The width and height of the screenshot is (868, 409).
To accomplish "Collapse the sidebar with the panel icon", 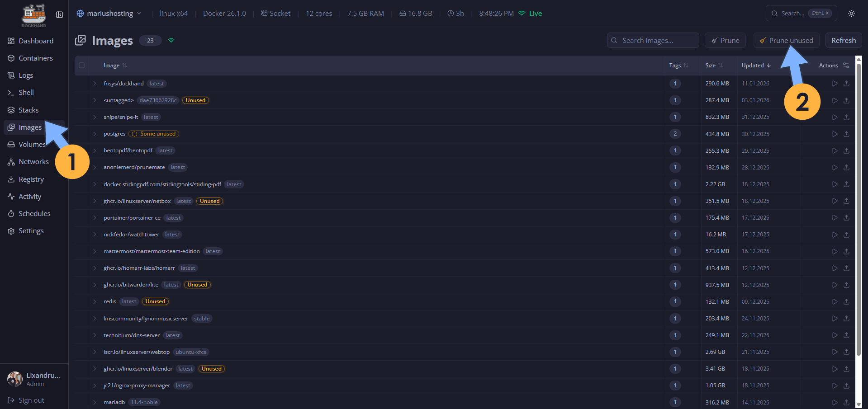I will point(59,14).
